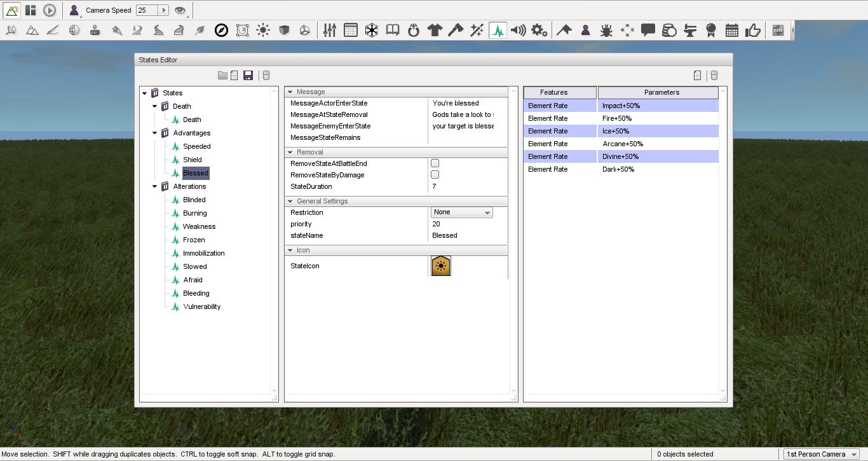Open the coins currency editor icon
Image resolution: width=868 pixels, height=461 pixels.
668,29
